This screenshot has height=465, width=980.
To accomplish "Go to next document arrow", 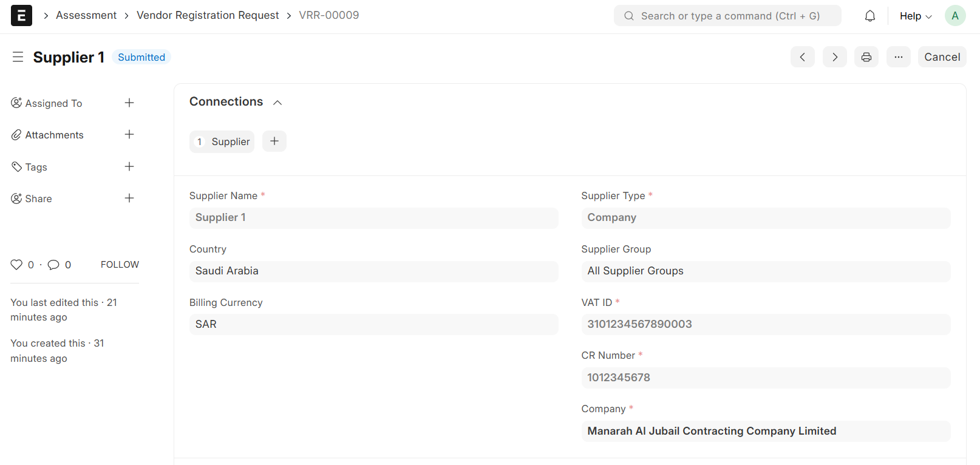I will pyautogui.click(x=834, y=57).
